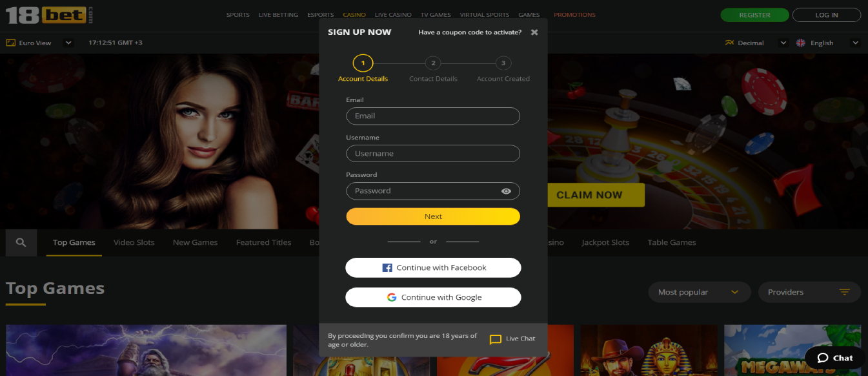Click the 17:12:51 GMT +3 clock
The height and width of the screenshot is (376, 868).
point(116,43)
